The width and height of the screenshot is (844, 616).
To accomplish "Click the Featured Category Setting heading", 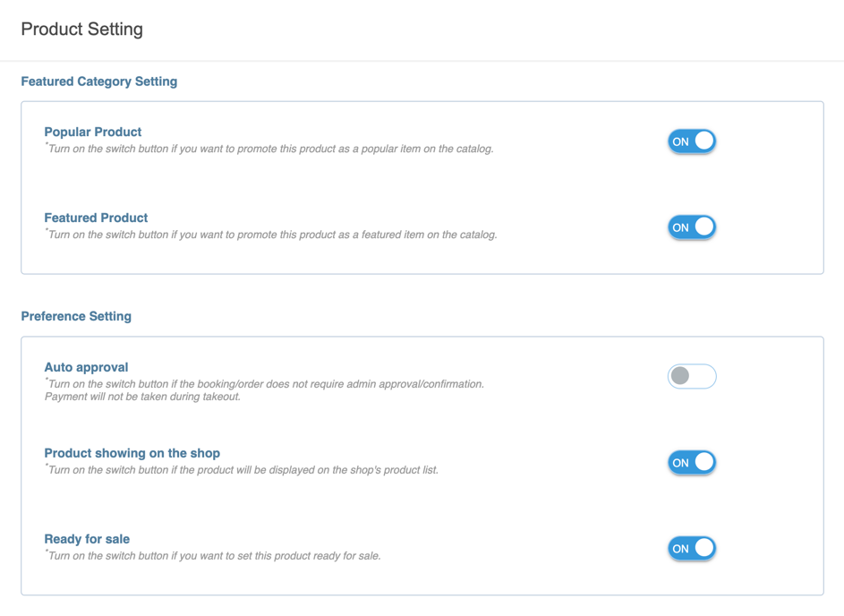I will pyautogui.click(x=99, y=81).
